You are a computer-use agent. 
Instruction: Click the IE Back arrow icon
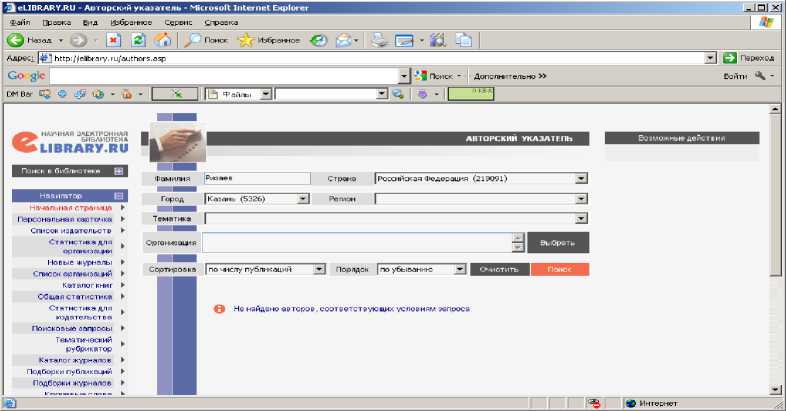(x=15, y=40)
